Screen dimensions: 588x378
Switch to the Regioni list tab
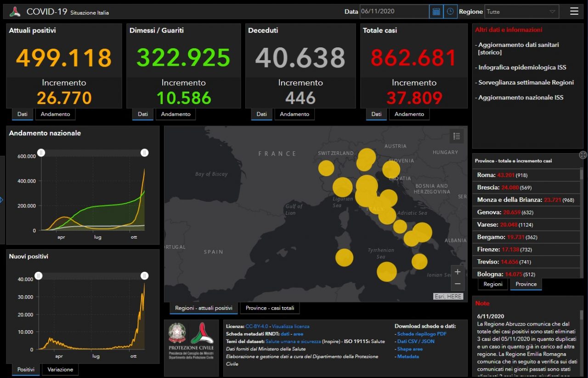pyautogui.click(x=493, y=284)
